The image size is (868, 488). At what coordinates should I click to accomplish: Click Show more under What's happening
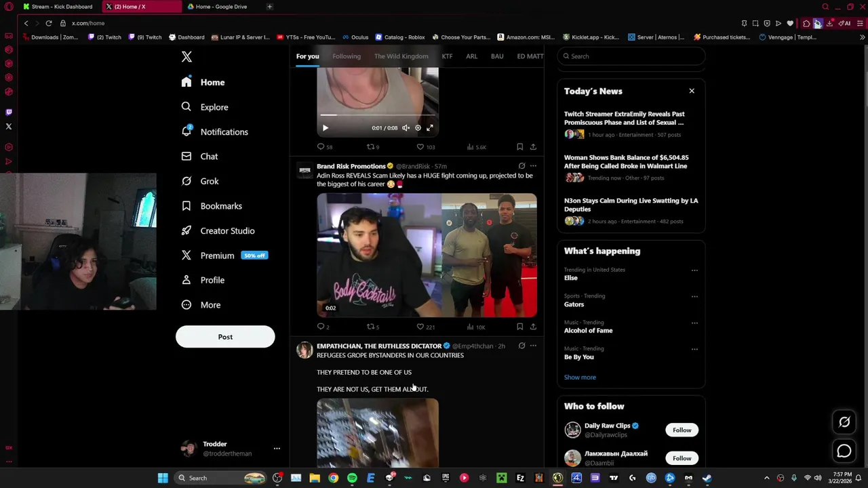[x=580, y=378]
